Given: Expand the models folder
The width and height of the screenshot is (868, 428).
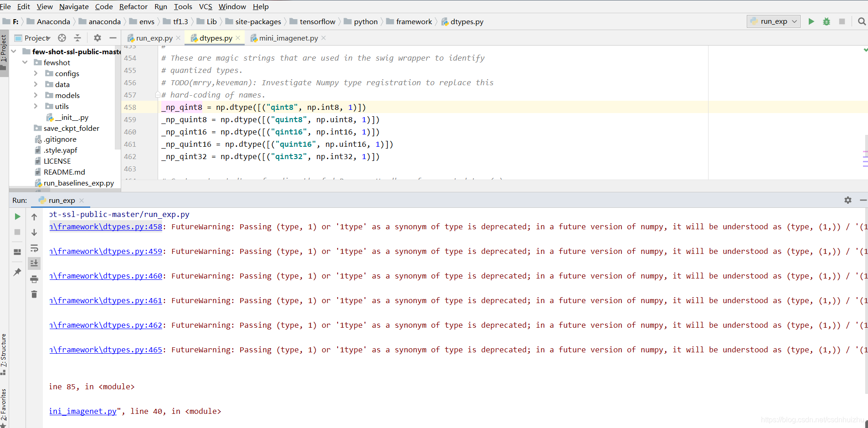Looking at the screenshot, I should pyautogui.click(x=36, y=95).
